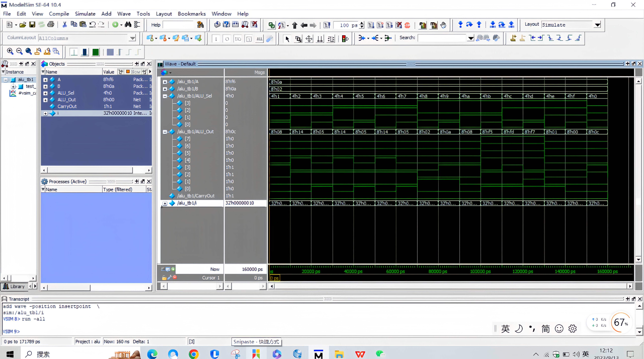
Task: Toggle the All signals filter button
Action: point(259,39)
